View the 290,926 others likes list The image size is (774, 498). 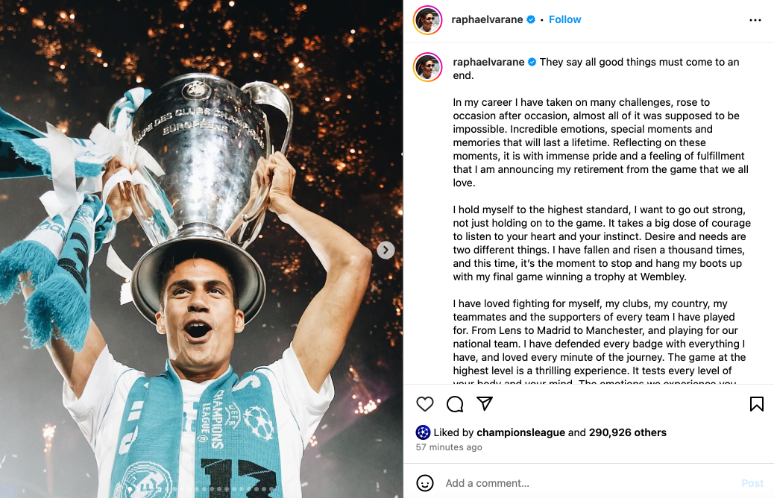coord(621,433)
